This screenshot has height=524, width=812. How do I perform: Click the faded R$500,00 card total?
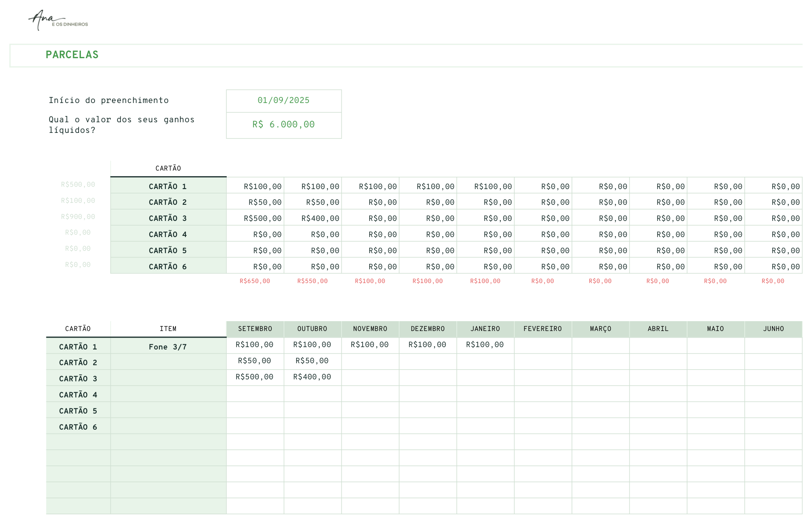pyautogui.click(x=78, y=184)
